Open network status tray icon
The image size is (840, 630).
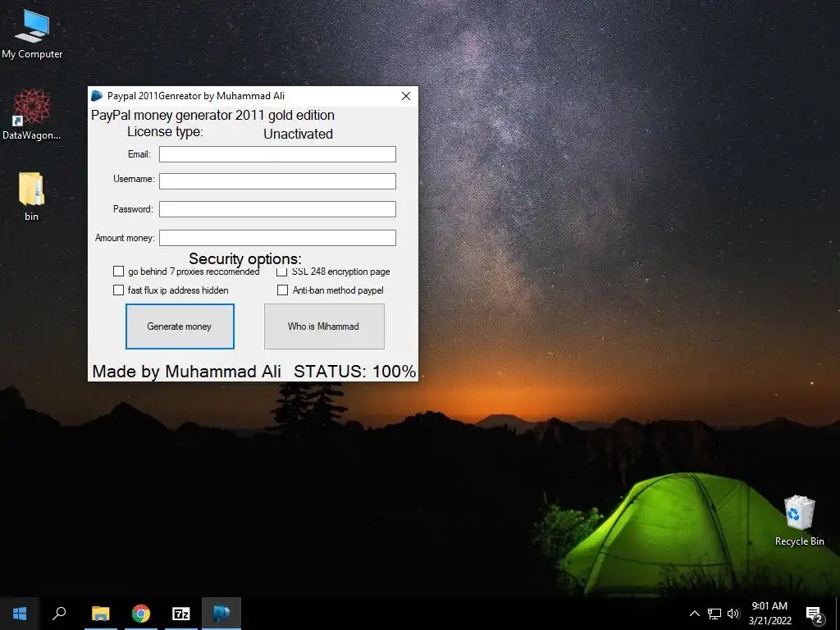click(714, 614)
